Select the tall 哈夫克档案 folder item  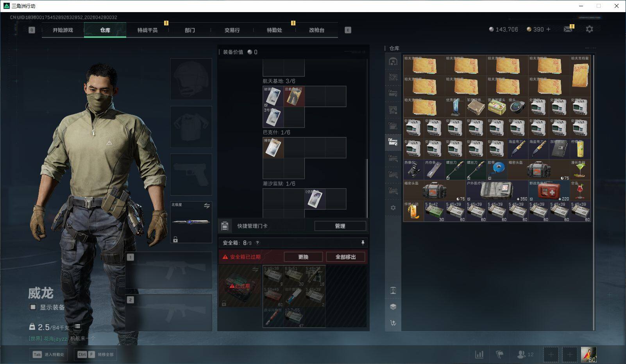click(x=580, y=76)
